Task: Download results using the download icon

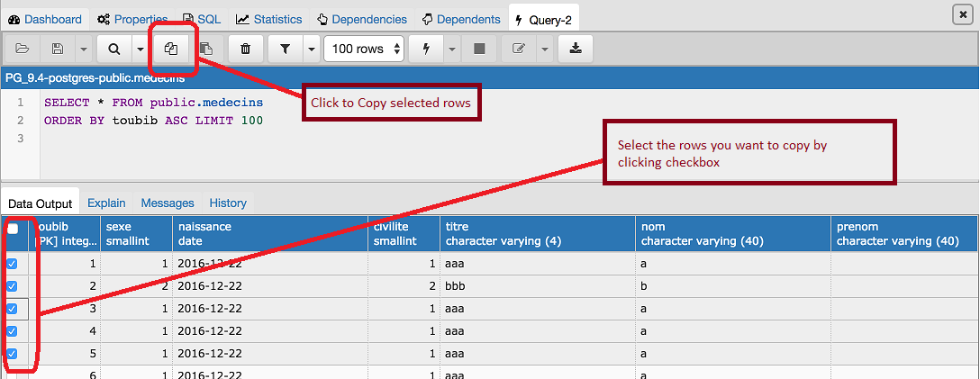Action: 576,49
